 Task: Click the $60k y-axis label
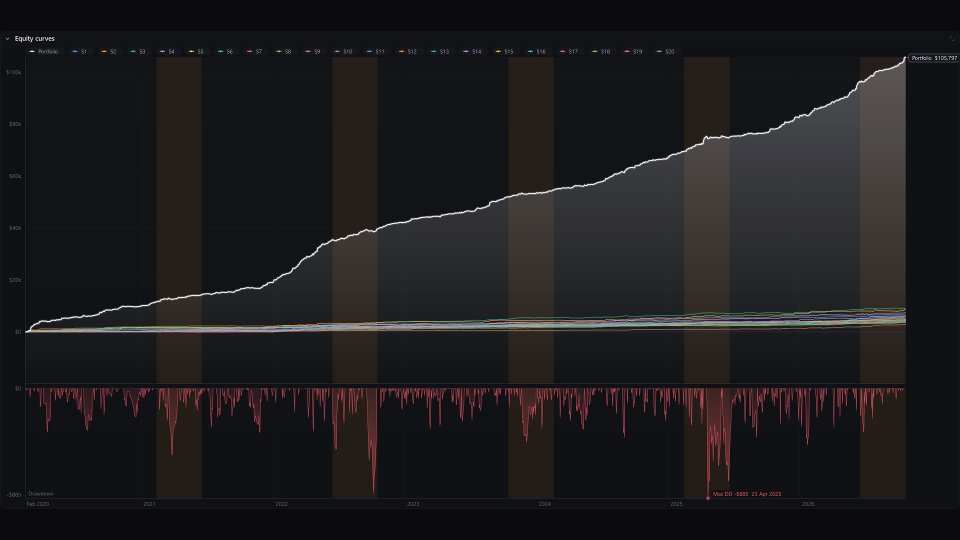pos(15,176)
